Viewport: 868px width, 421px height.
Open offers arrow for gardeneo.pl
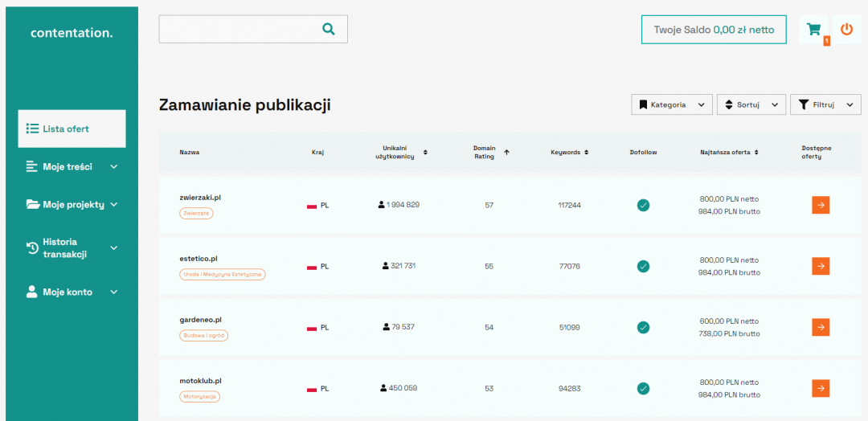click(820, 327)
